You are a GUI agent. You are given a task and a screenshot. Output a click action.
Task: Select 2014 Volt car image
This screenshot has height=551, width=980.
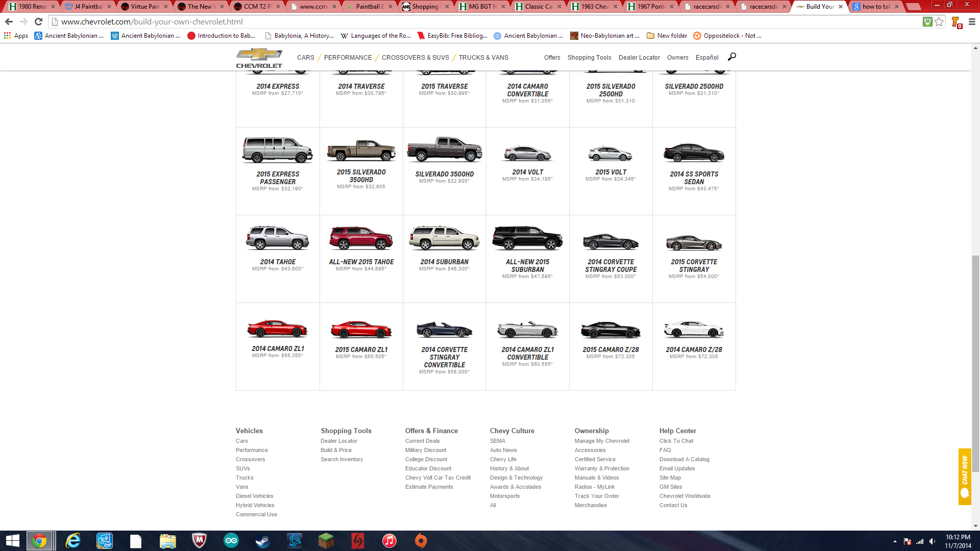pyautogui.click(x=528, y=153)
